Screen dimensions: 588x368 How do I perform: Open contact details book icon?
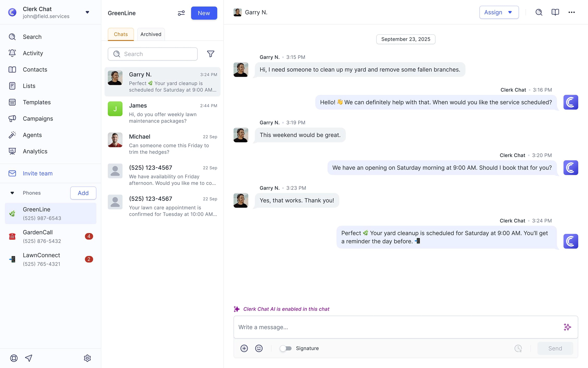[555, 12]
